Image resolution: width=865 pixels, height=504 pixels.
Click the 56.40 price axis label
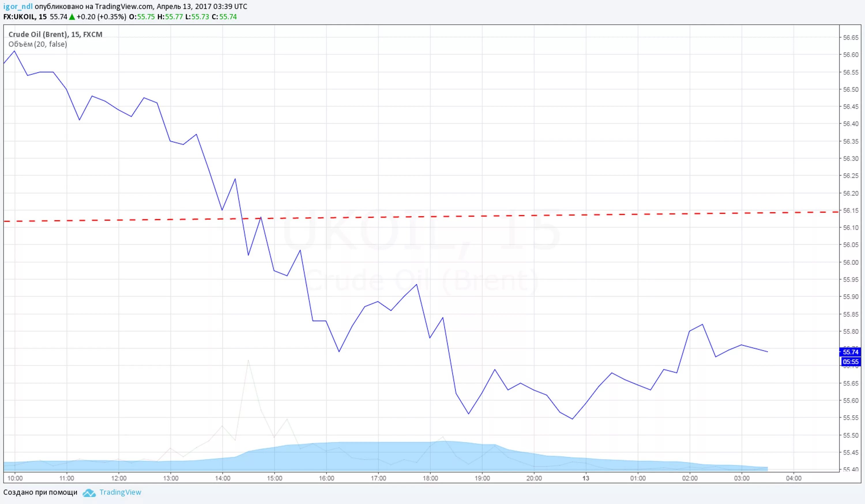(851, 124)
